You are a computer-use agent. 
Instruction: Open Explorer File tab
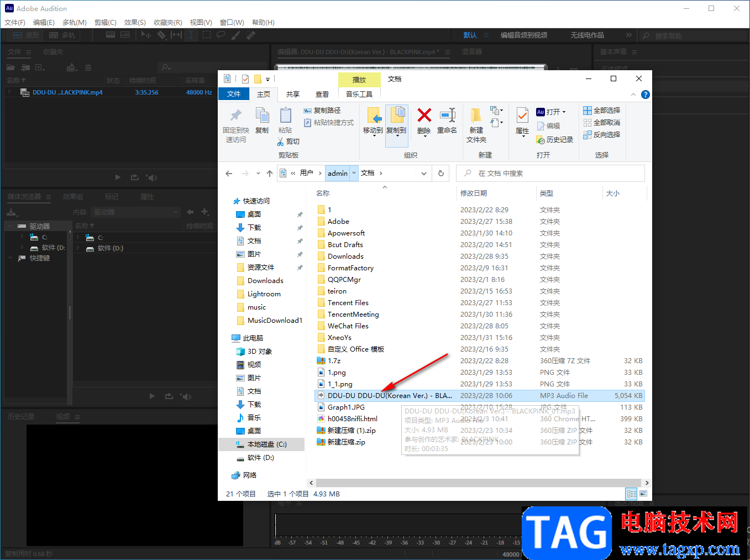234,94
